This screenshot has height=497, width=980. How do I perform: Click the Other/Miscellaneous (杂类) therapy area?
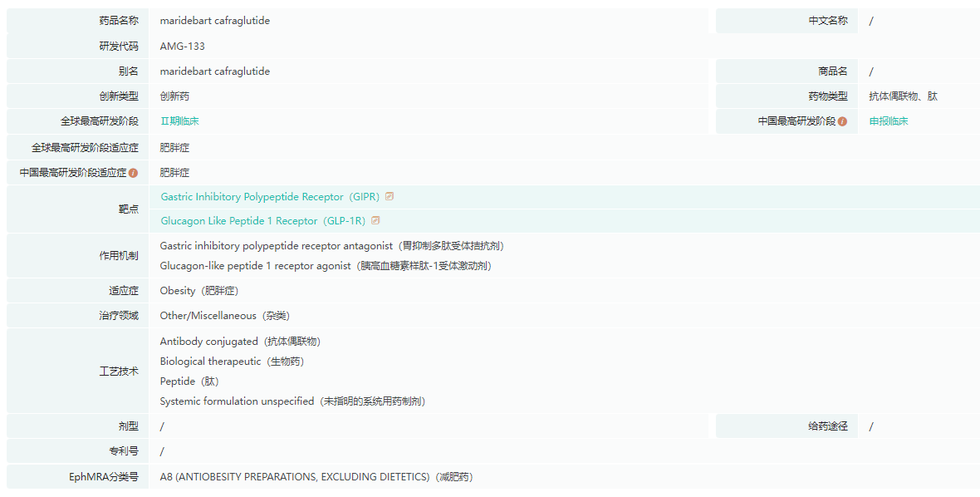point(224,316)
